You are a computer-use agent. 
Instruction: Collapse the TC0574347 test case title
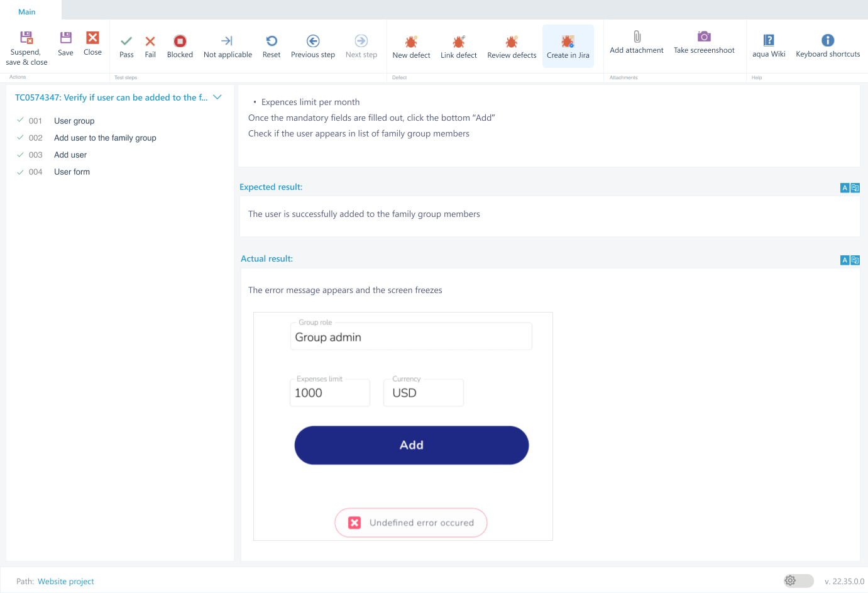[x=217, y=97]
